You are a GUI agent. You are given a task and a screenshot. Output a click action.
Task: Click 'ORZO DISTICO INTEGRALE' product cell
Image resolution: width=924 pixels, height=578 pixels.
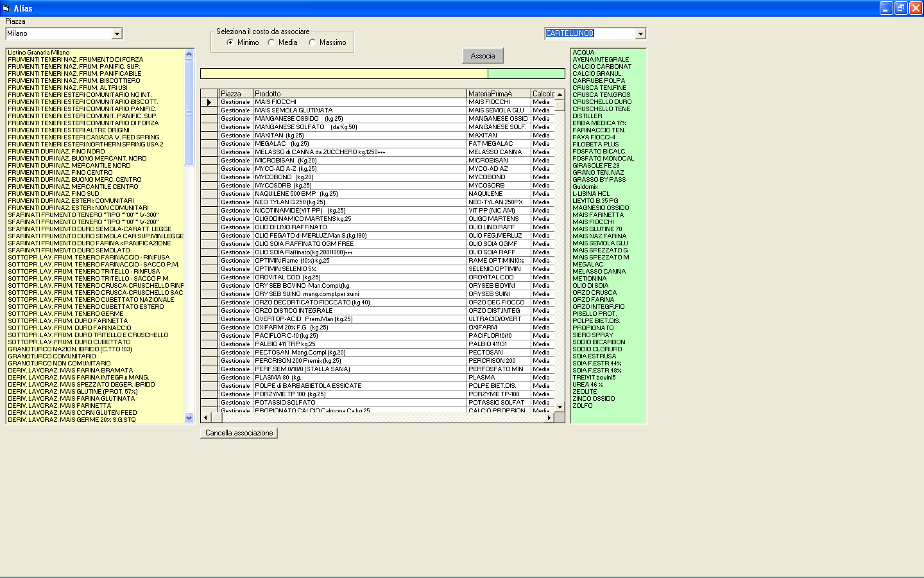360,311
